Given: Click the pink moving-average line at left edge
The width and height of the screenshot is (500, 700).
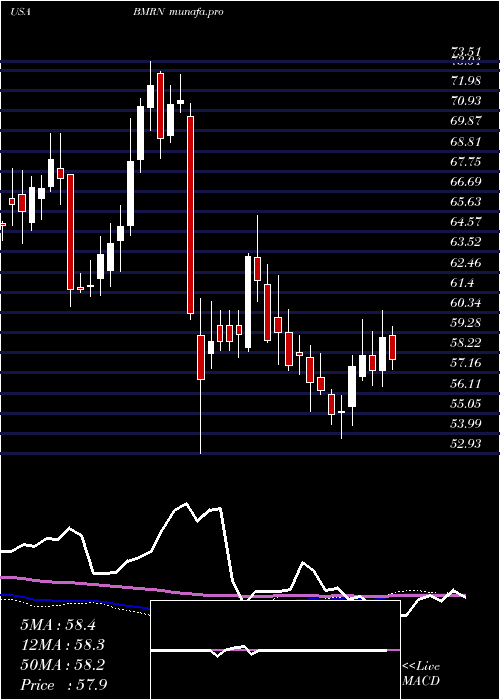Looking at the screenshot, I should 4,577.
